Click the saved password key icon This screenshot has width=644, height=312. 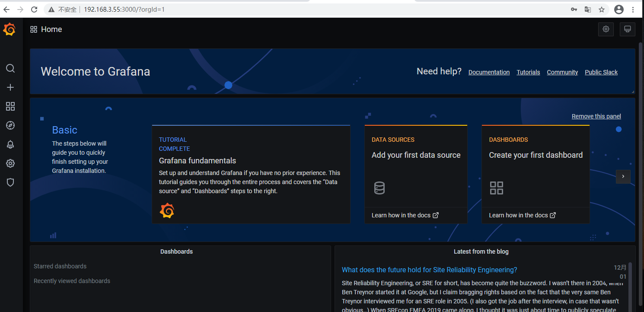[x=574, y=10]
